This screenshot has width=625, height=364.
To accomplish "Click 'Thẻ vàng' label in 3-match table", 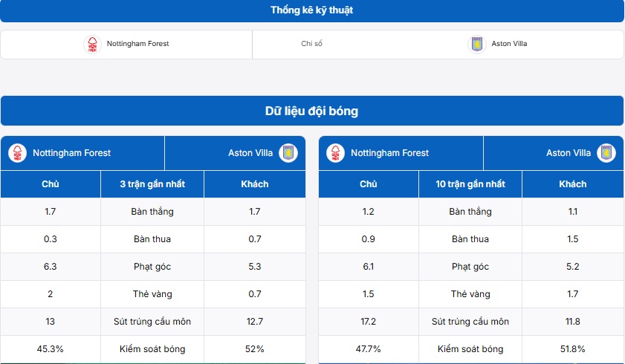I will (152, 294).
